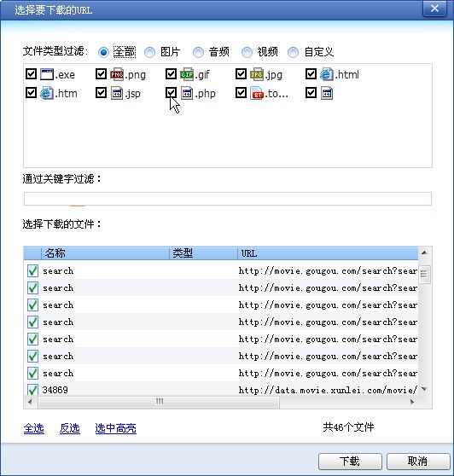Image resolution: width=454 pixels, height=476 pixels.
Task: Click the .exe file type icon
Action: pyautogui.click(x=47, y=74)
